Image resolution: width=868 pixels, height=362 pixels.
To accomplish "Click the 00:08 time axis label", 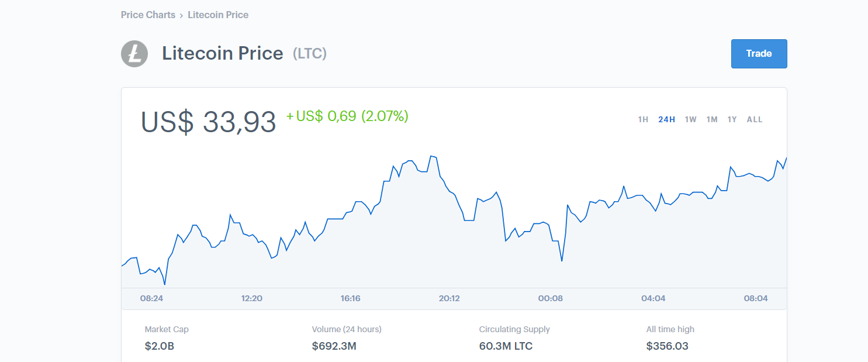I will coord(550,298).
